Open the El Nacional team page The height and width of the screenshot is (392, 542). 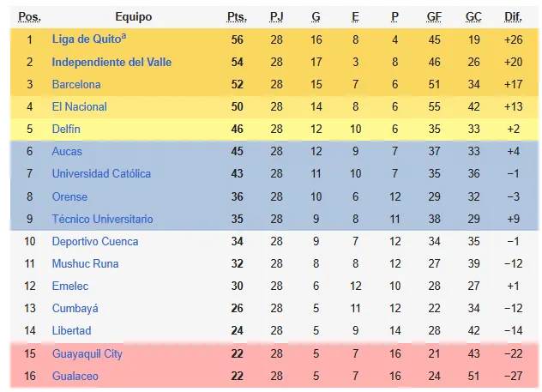[80, 106]
